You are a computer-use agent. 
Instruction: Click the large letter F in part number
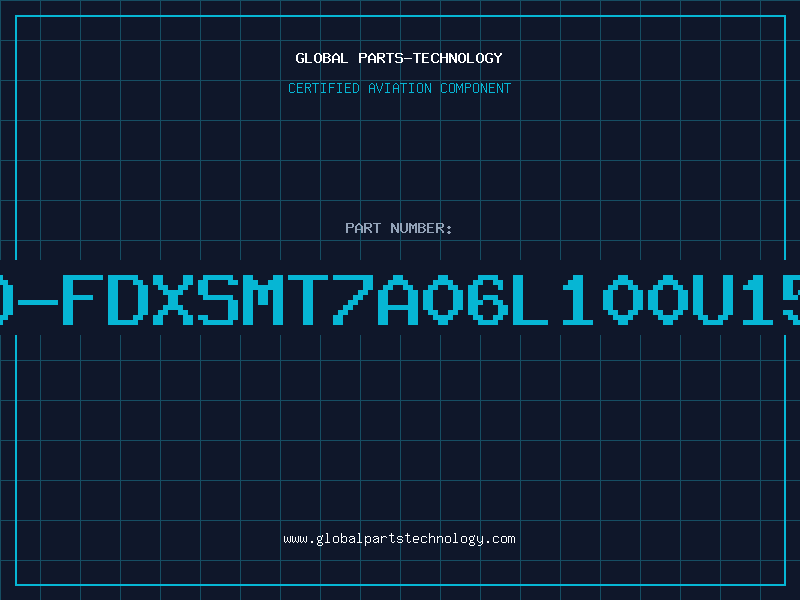[x=78, y=299]
